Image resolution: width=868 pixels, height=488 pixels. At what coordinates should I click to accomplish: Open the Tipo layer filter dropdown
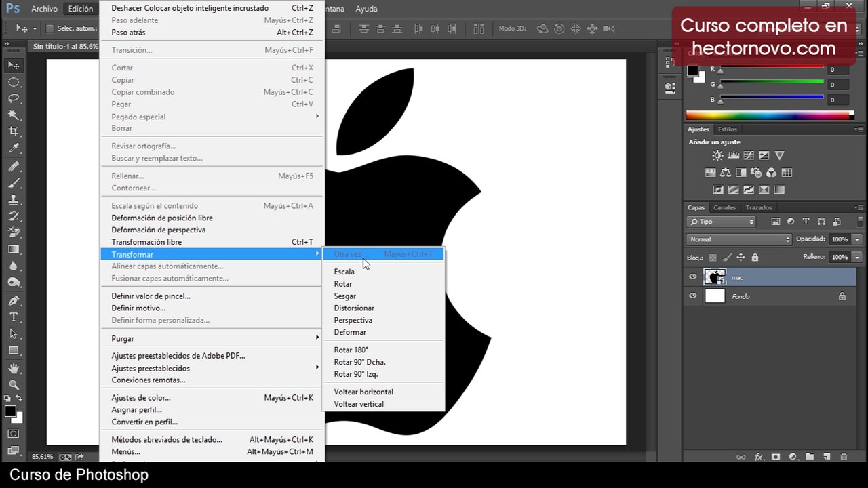coord(721,222)
